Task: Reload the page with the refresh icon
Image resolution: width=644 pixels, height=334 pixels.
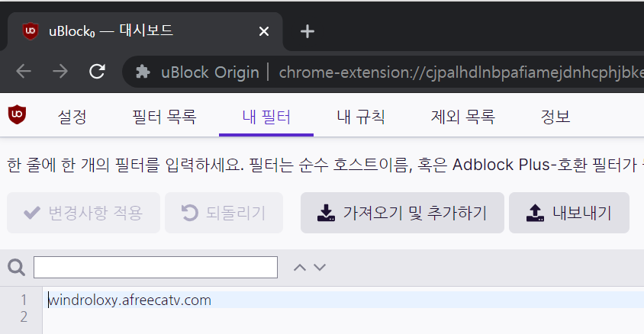Action: point(98,72)
